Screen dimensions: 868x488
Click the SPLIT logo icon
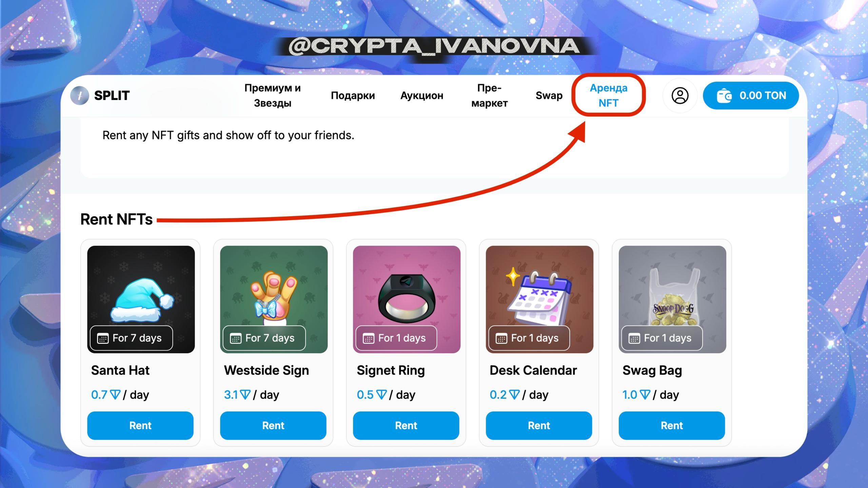[80, 96]
